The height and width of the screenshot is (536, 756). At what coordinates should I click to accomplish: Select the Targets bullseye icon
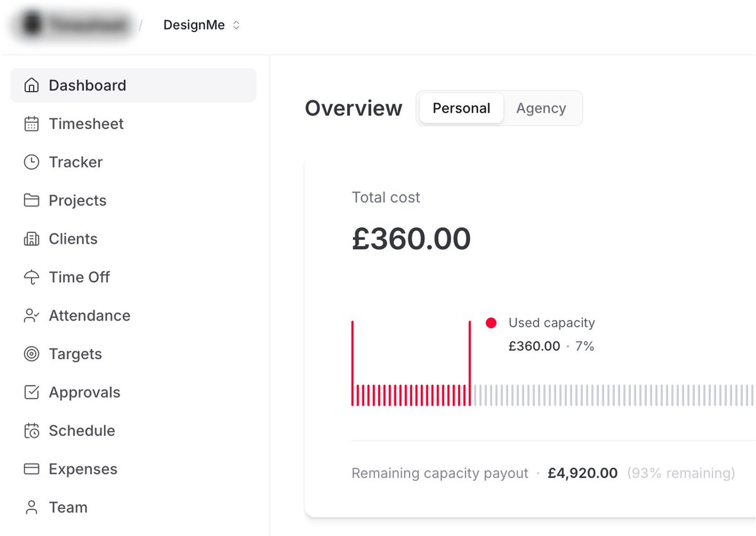pyautogui.click(x=31, y=354)
